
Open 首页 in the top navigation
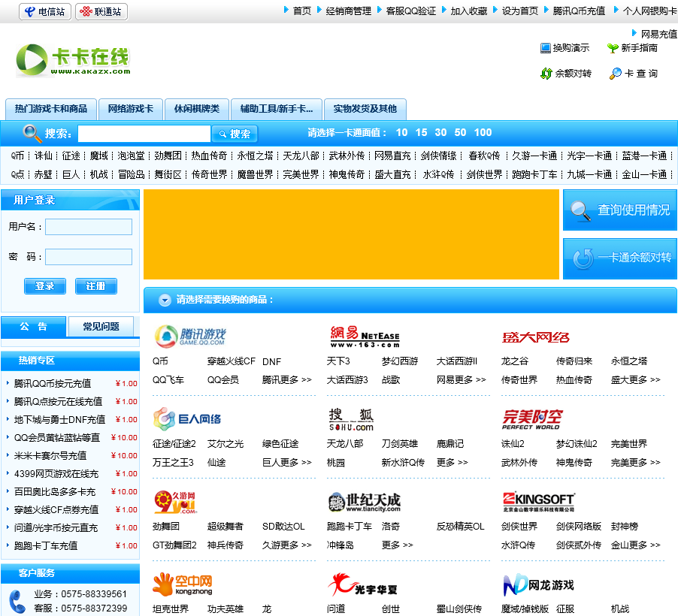tap(302, 11)
